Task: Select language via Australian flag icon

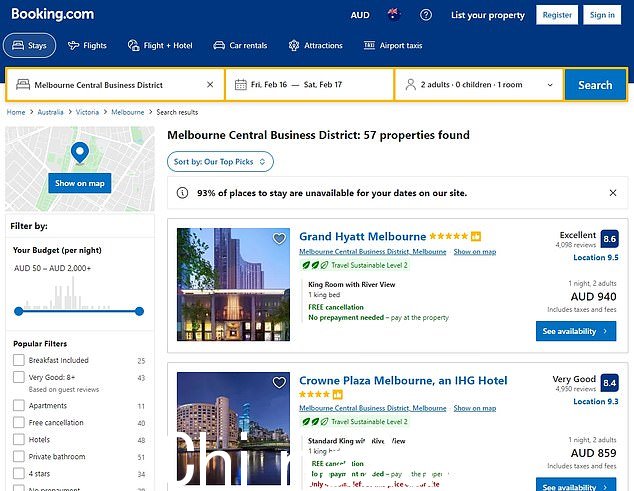Action: pos(393,15)
